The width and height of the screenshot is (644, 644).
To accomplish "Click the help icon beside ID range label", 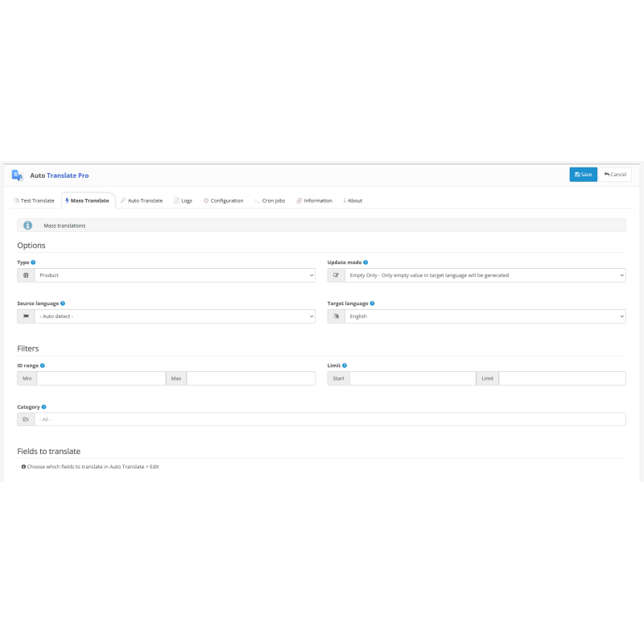I will click(43, 365).
